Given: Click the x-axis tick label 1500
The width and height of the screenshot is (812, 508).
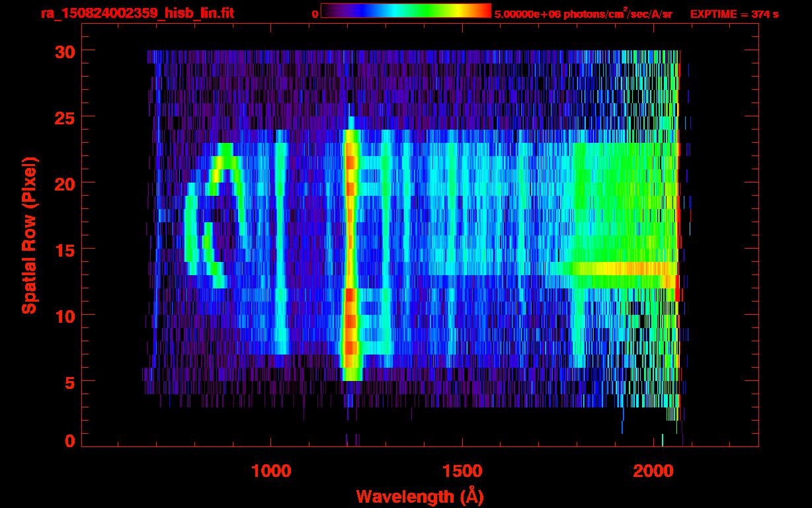Looking at the screenshot, I should pos(462,470).
